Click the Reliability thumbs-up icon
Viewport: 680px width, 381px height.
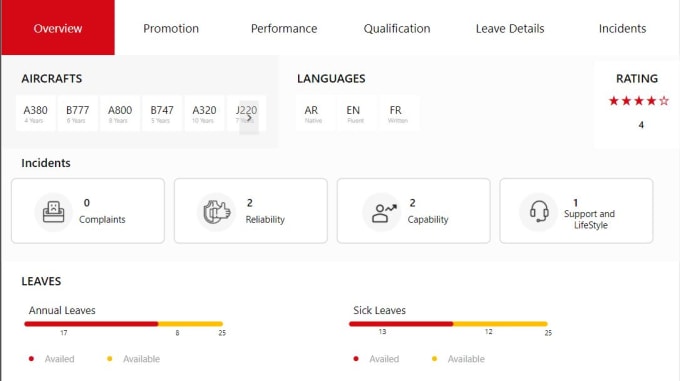coord(216,212)
